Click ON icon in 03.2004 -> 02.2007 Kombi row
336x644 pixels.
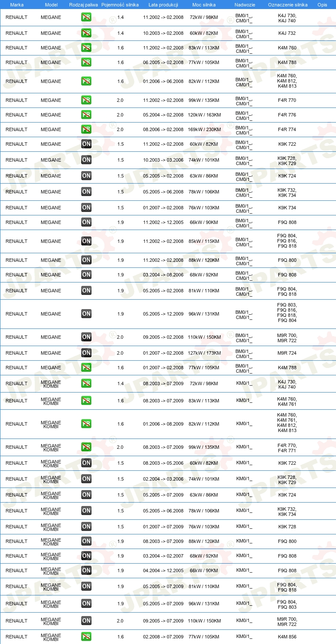pyautogui.click(x=86, y=556)
